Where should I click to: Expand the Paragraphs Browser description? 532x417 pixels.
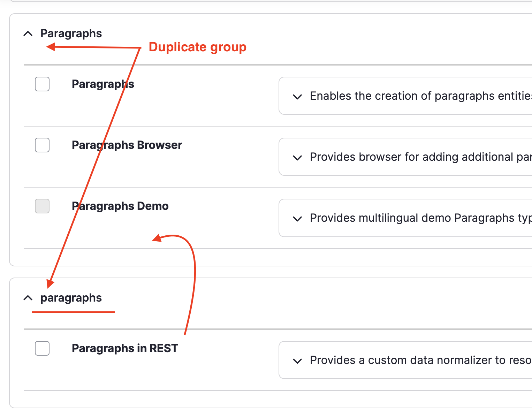point(297,158)
